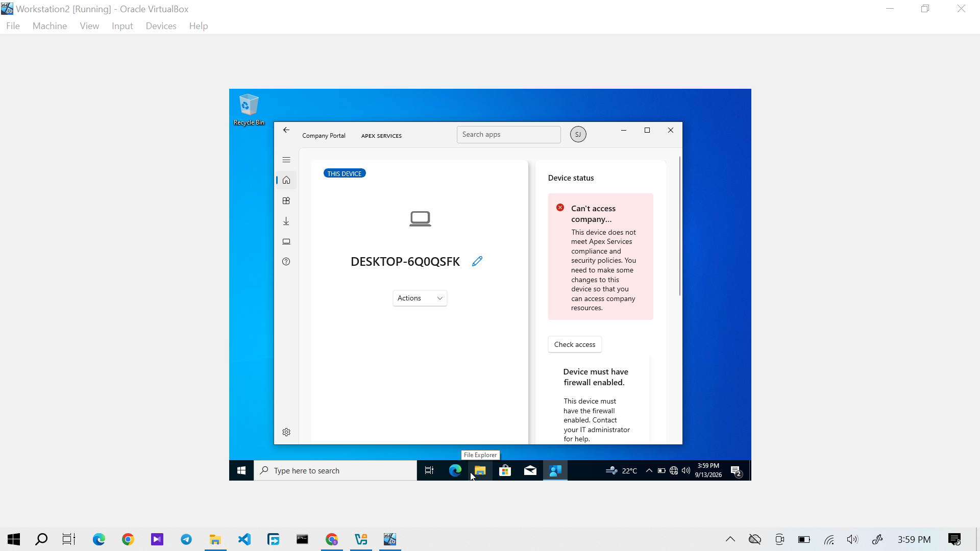Click DESKTOP-6Q0QSFK device name
Viewport: 980px width, 551px height.
tap(405, 262)
